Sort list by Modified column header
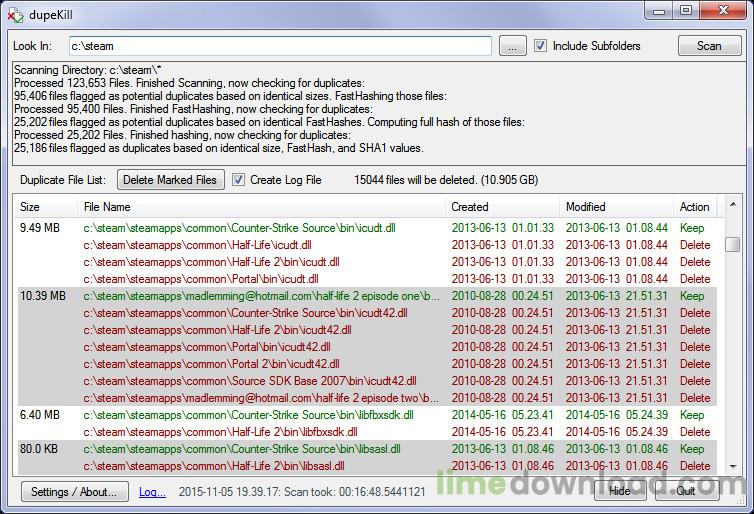Screen dimensions: 754x514 (616, 207)
